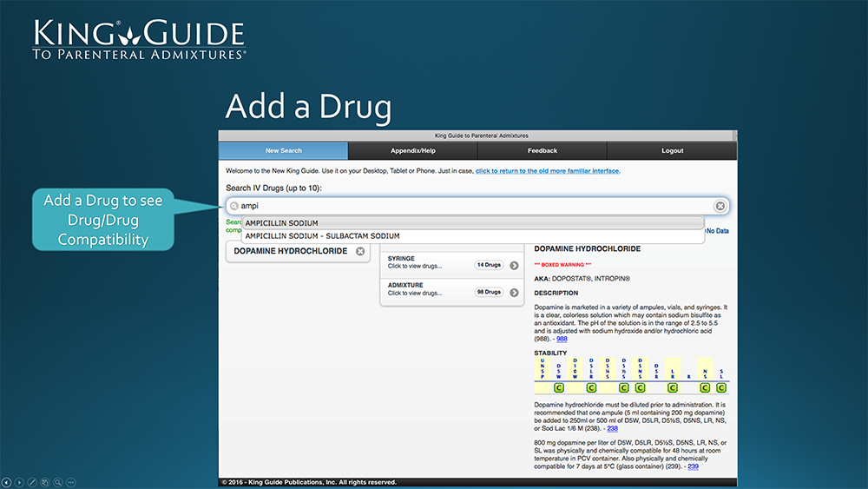Click the C compatibility badge under NS
This screenshot has width=868, height=489.
click(705, 387)
